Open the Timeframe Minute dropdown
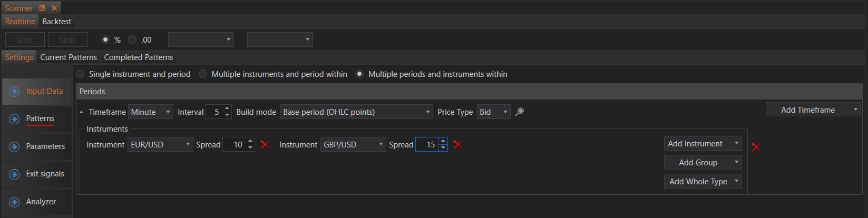 tap(151, 112)
